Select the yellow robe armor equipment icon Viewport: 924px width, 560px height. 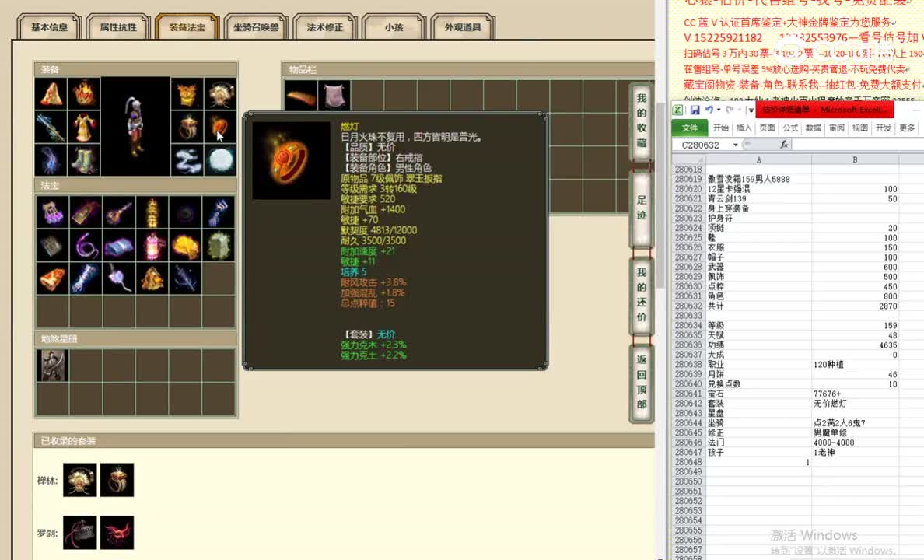(x=84, y=127)
